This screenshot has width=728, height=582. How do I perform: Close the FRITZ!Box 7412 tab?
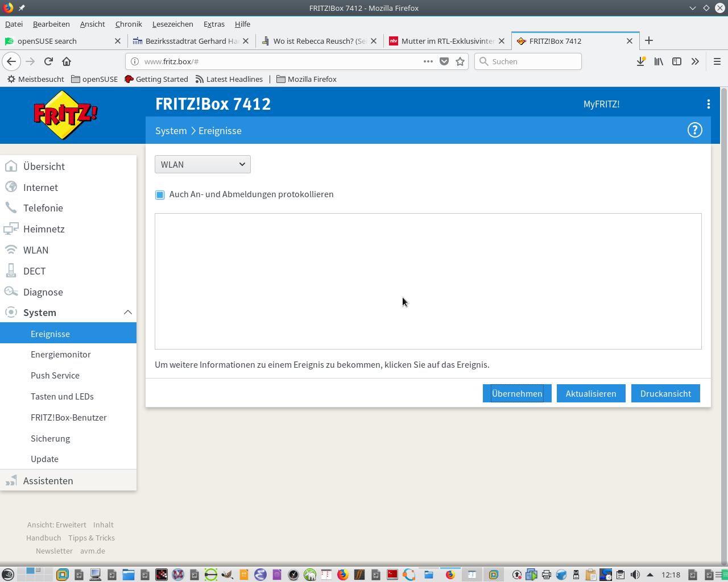pyautogui.click(x=630, y=41)
